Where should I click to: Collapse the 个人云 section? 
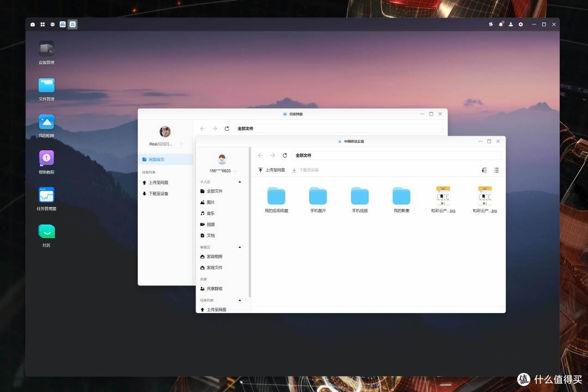click(240, 182)
